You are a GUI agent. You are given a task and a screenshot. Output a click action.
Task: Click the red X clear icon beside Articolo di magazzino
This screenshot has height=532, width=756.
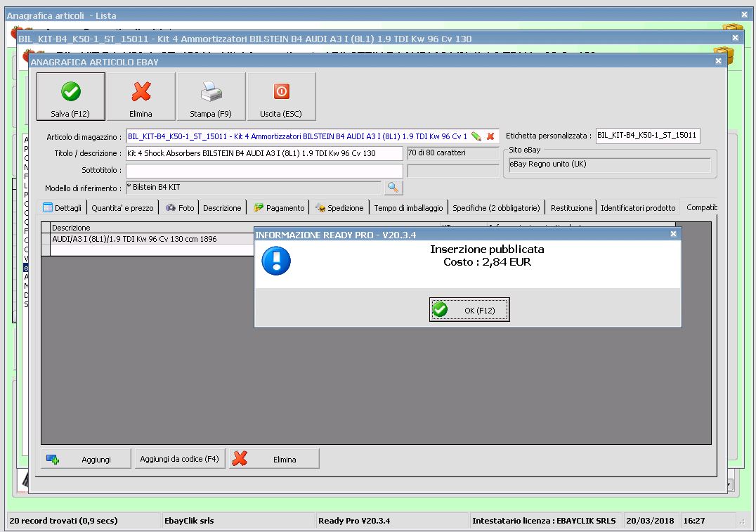[490, 136]
